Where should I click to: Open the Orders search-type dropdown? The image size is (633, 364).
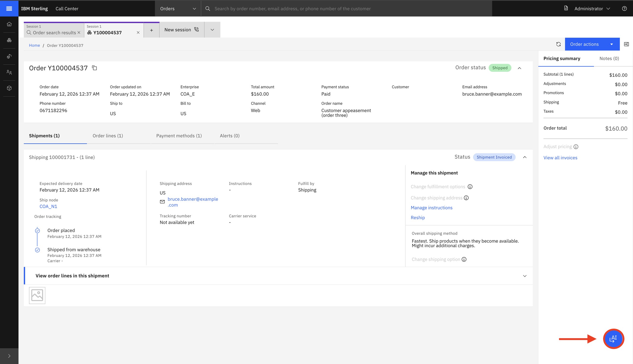click(178, 9)
